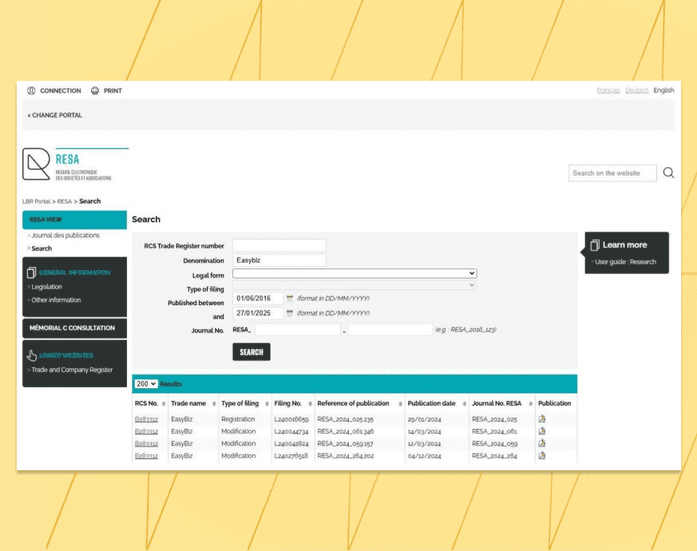
Task: Sort results by Trade name column
Action: coord(214,403)
